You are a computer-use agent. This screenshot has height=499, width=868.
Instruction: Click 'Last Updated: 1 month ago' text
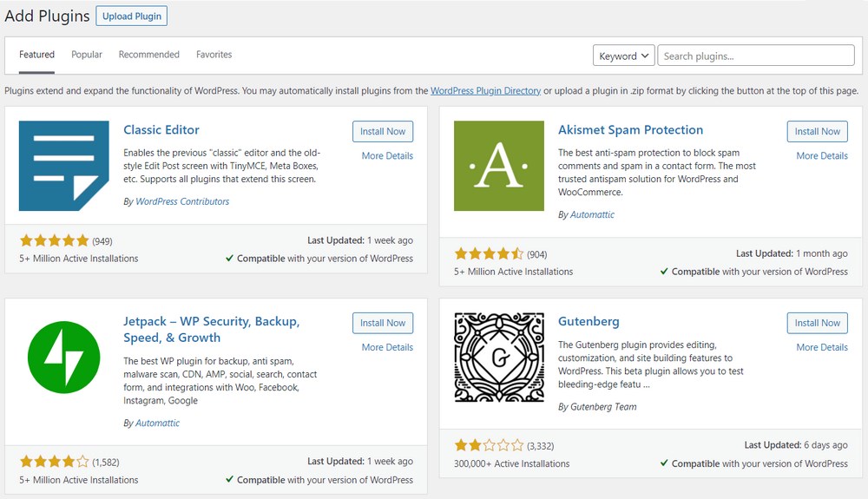tap(792, 253)
